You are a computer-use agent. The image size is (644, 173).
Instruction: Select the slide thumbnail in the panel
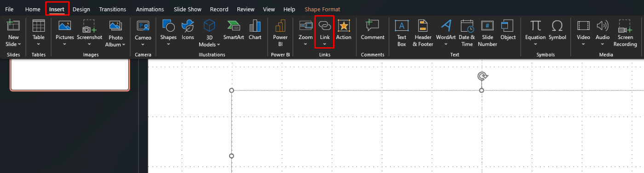tap(70, 75)
